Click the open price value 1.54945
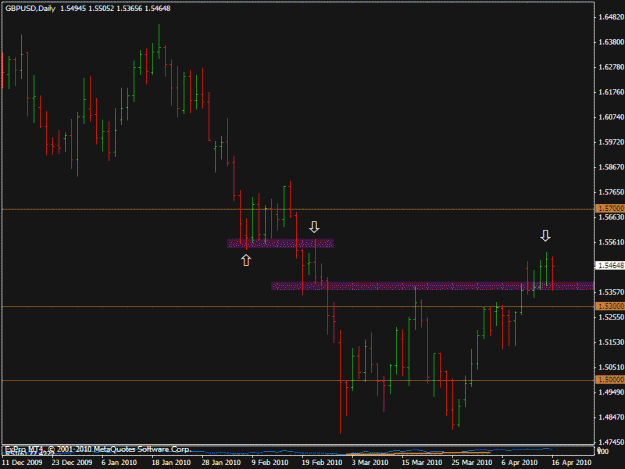This screenshot has height=469, width=625. [73, 8]
